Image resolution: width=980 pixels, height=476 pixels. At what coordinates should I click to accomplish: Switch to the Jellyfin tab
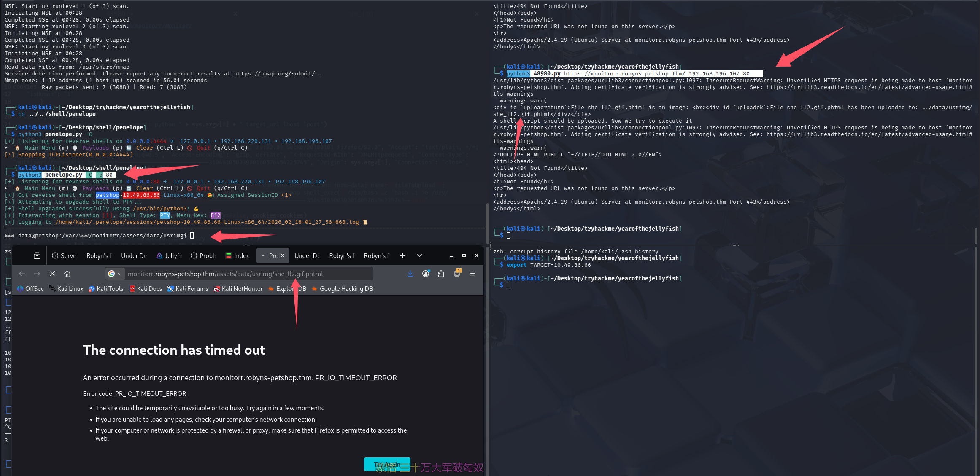pos(169,255)
